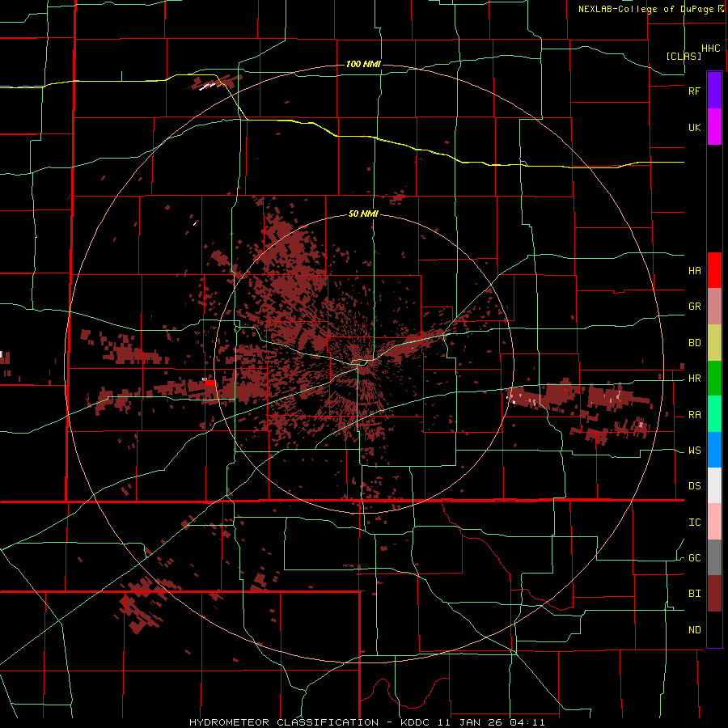
Task: Click the UK magenta legend swatch
Action: [x=714, y=127]
